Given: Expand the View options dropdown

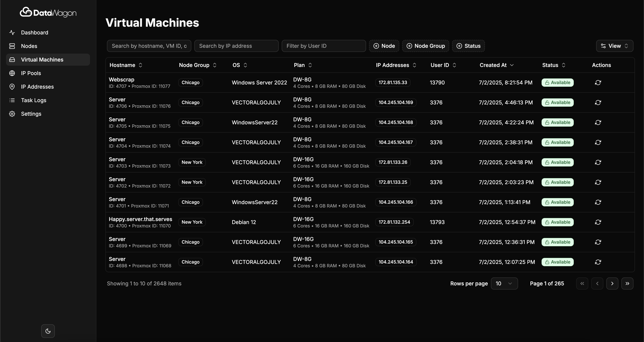Looking at the screenshot, I should coord(614,46).
